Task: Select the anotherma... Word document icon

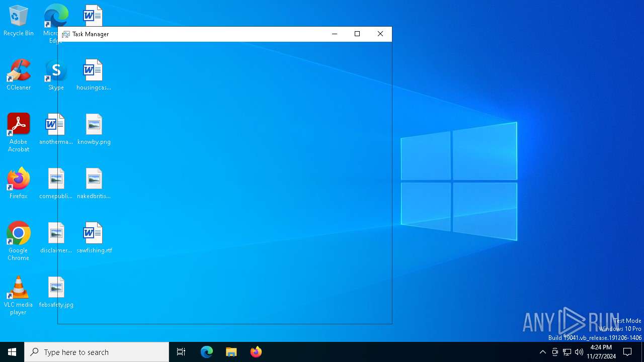Action: tap(56, 130)
